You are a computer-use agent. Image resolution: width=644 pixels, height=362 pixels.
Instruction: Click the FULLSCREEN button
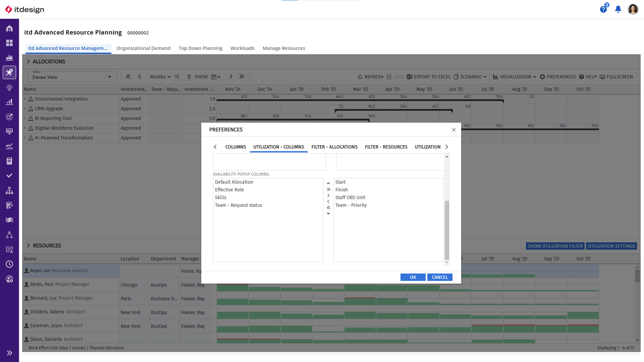[616, 77]
